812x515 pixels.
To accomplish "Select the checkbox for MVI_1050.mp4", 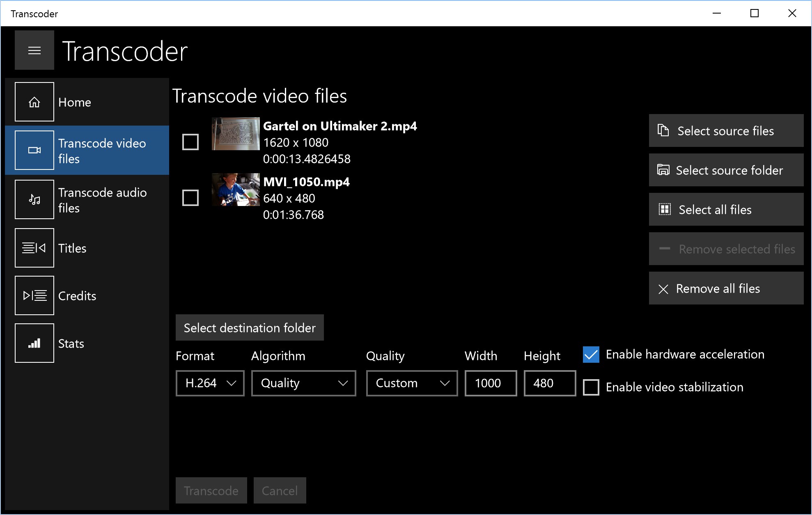I will [x=190, y=198].
